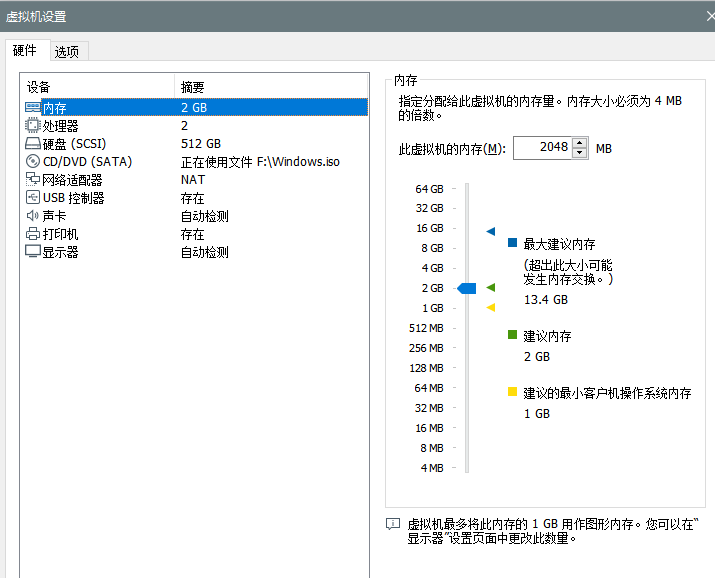This screenshot has height=578, width=715.
Task: Click the 内存 memory device icon
Action: tap(33, 107)
